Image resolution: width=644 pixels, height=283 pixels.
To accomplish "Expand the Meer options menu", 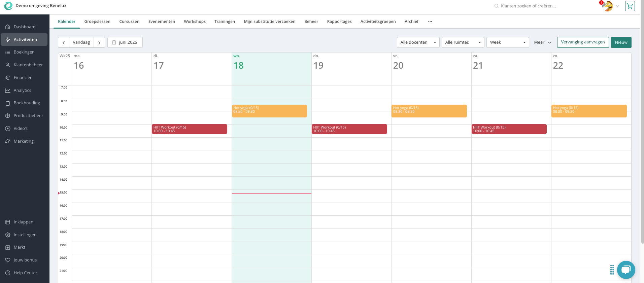I will (542, 42).
